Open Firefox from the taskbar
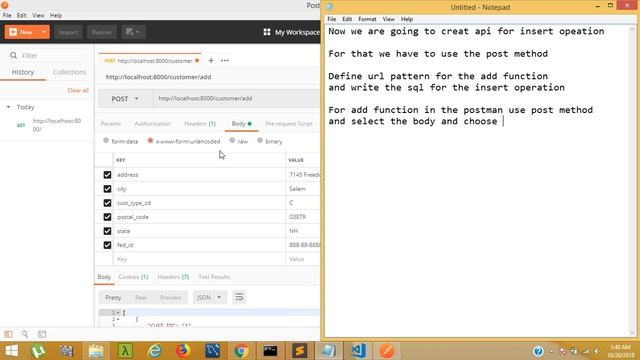Image resolution: width=640 pixels, height=360 pixels. tap(183, 351)
